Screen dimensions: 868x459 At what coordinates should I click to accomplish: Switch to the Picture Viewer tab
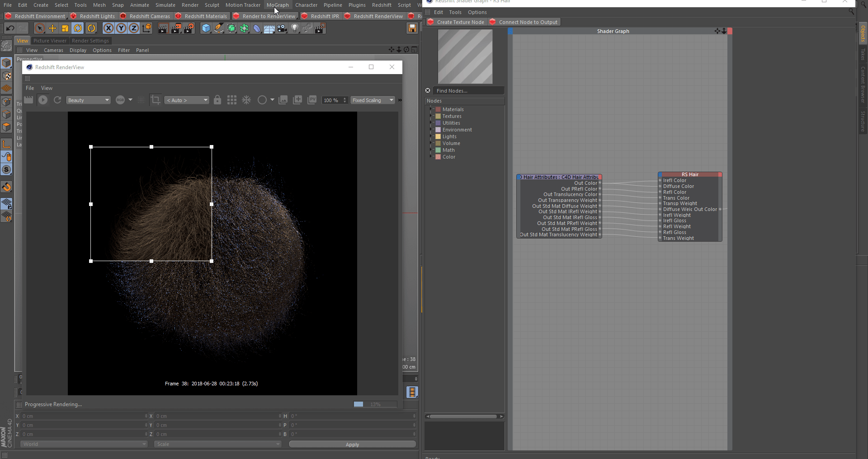50,41
